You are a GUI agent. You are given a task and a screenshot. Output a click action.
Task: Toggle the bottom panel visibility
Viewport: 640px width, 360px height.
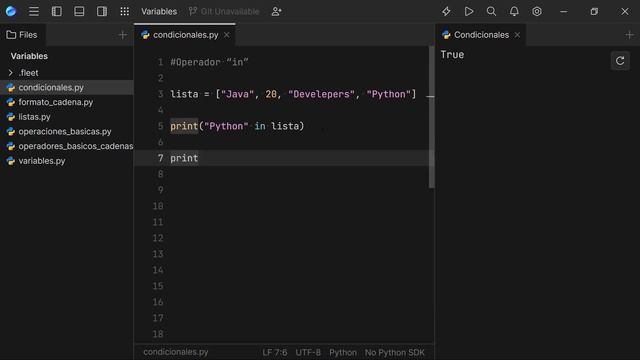point(79,11)
